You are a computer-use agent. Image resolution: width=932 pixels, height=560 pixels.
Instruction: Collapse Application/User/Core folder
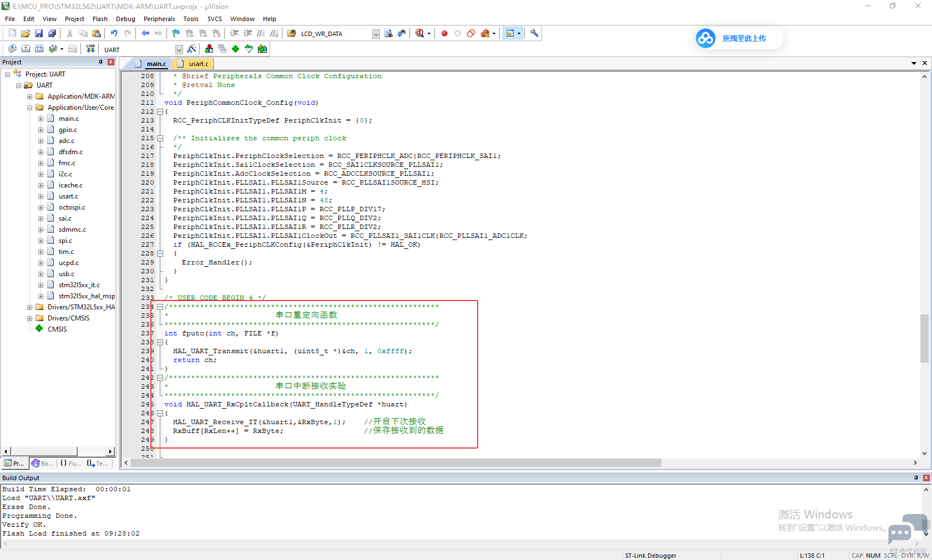[29, 108]
